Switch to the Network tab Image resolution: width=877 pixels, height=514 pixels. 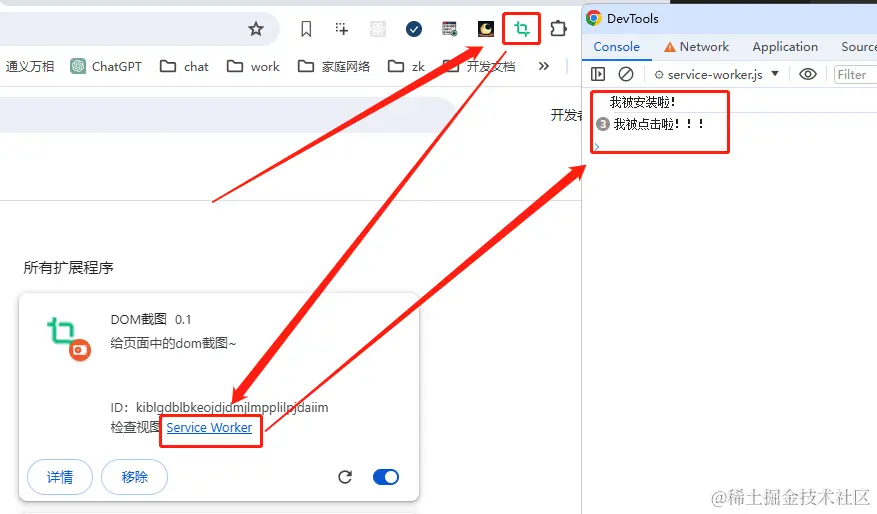(696, 46)
